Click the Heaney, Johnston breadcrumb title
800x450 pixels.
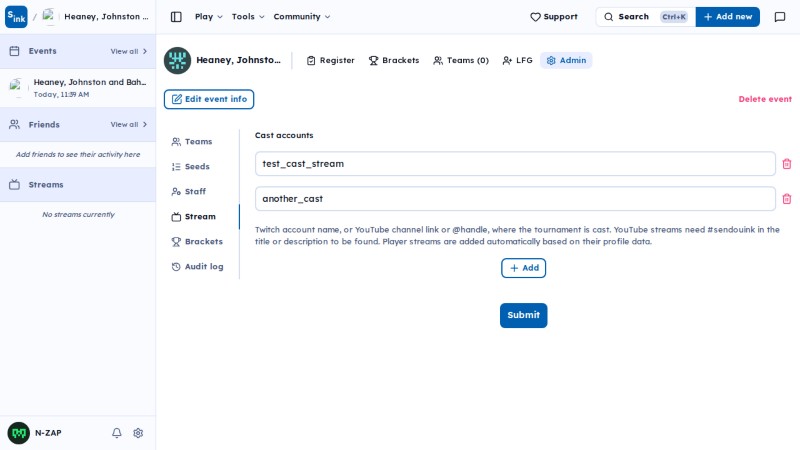(106, 17)
